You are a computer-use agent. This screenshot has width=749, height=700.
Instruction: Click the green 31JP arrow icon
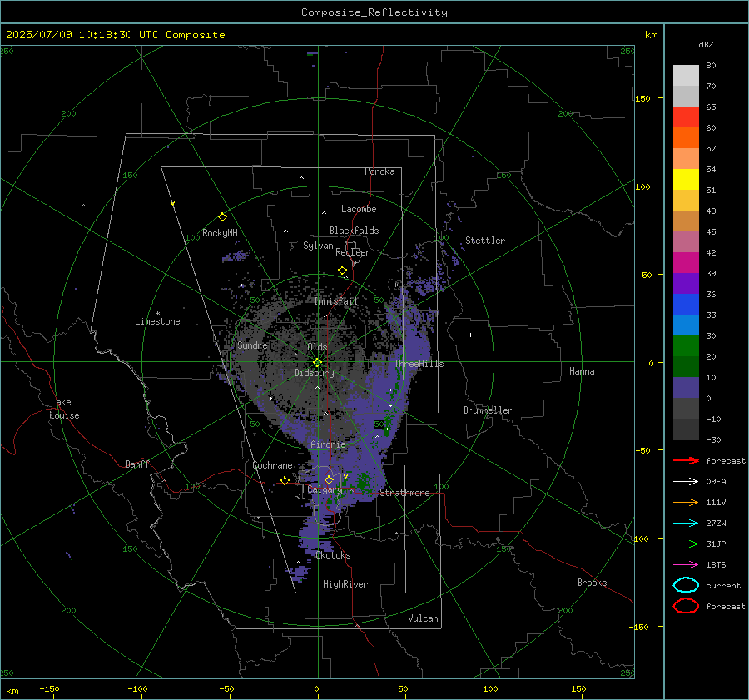[686, 544]
